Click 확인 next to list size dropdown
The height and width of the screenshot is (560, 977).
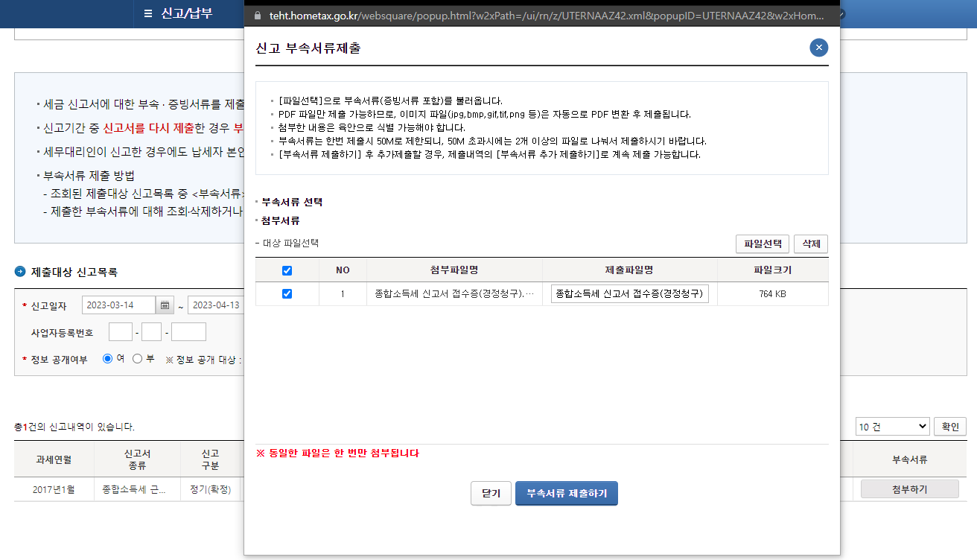[x=949, y=426]
